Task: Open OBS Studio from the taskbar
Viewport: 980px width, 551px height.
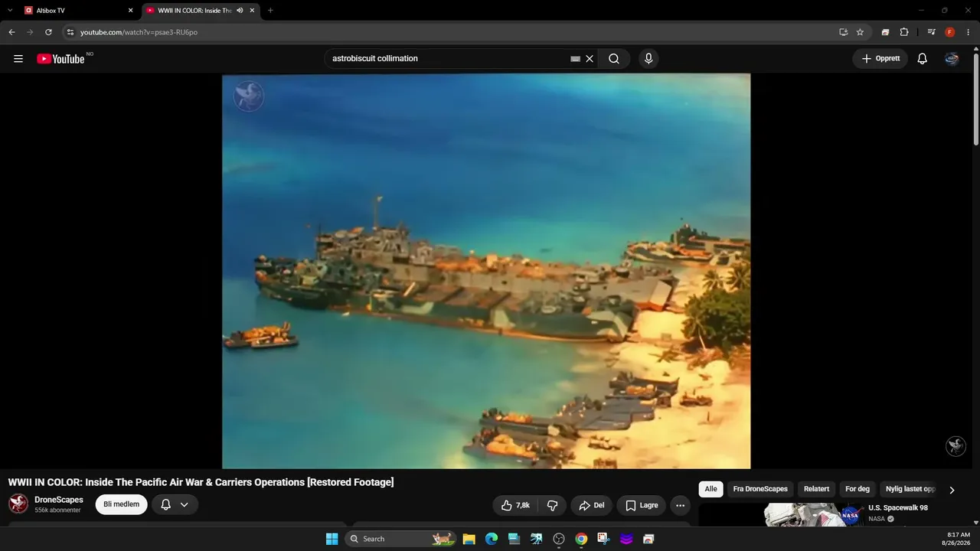Action: (559, 539)
